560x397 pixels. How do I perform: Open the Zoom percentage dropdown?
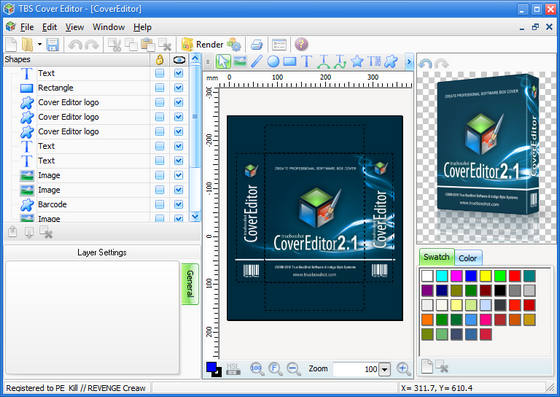385,369
